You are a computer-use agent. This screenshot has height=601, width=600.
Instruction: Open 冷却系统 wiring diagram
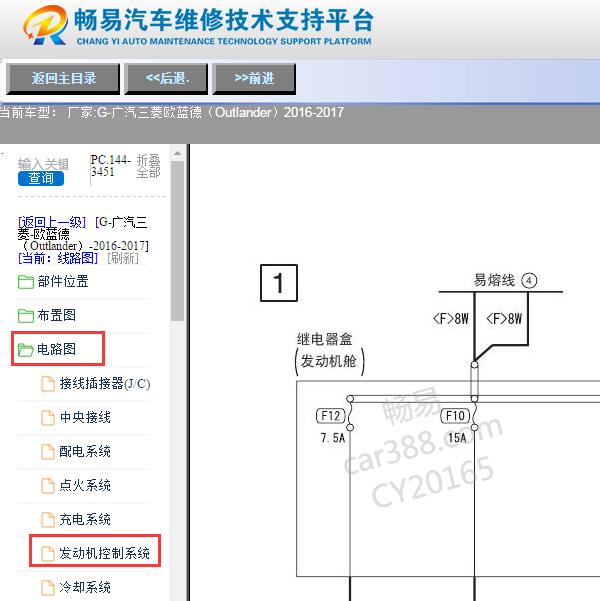pyautogui.click(x=85, y=587)
